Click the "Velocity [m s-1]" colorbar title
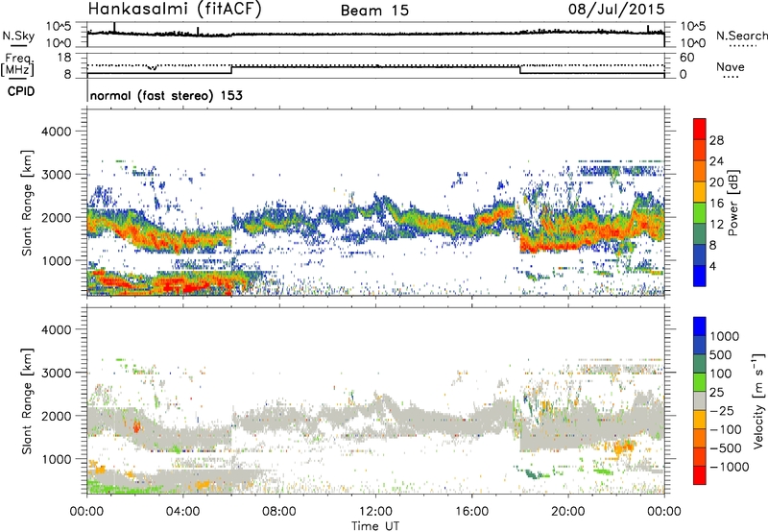768x532 pixels. [x=758, y=400]
